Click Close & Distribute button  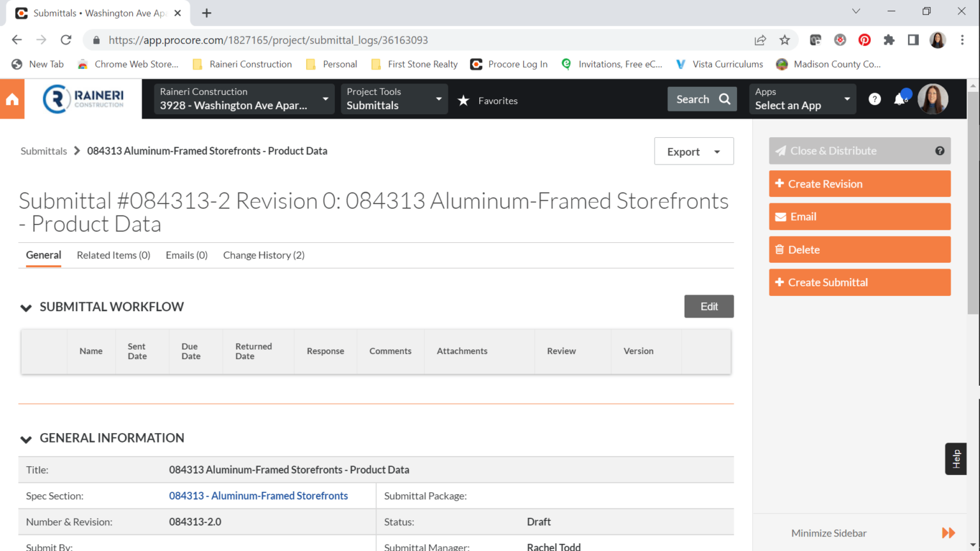(x=860, y=151)
